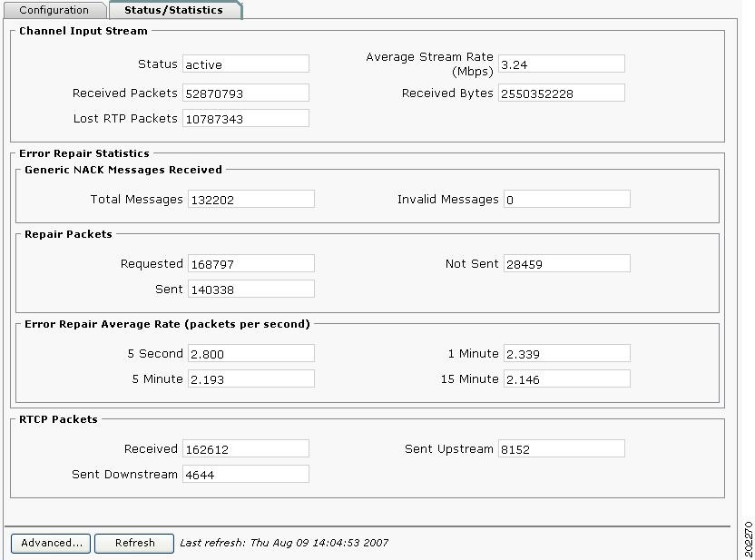This screenshot has width=755, height=560.
Task: Click the 15 Minute label
Action: pyautogui.click(x=469, y=379)
